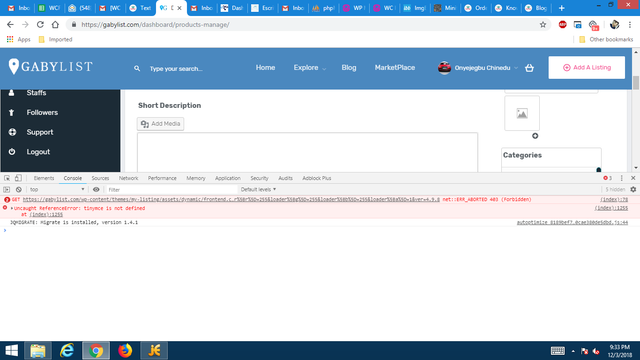Open the Adblock Plus extension icon
Screen dimensions: 640x360
coord(562,24)
